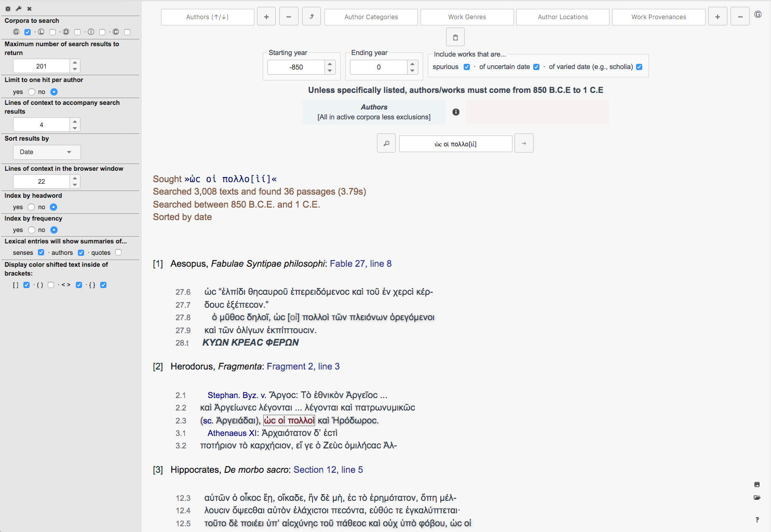Click the info icon next to Authors box
Screen dimensions: 771x532
tap(456, 112)
